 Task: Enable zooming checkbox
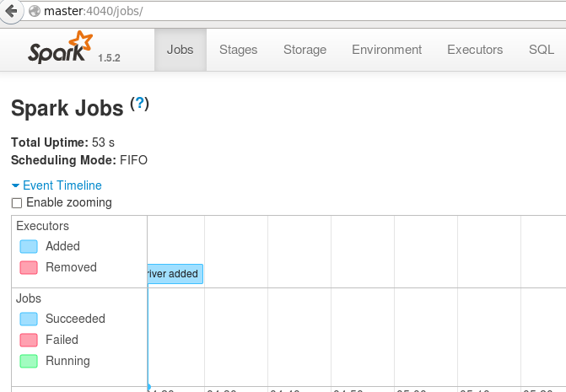tap(17, 203)
